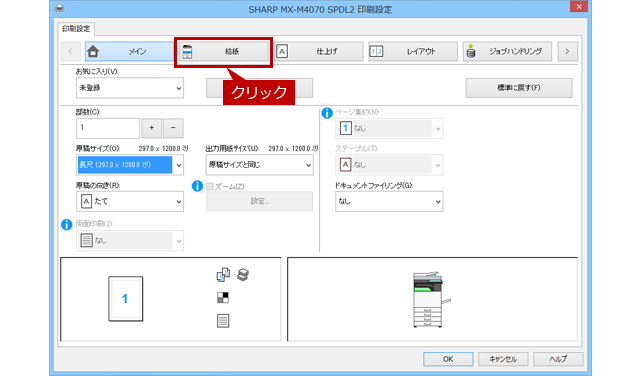Click the black-and-white color mode preview icon
This screenshot has width=640, height=376.
pos(223,298)
